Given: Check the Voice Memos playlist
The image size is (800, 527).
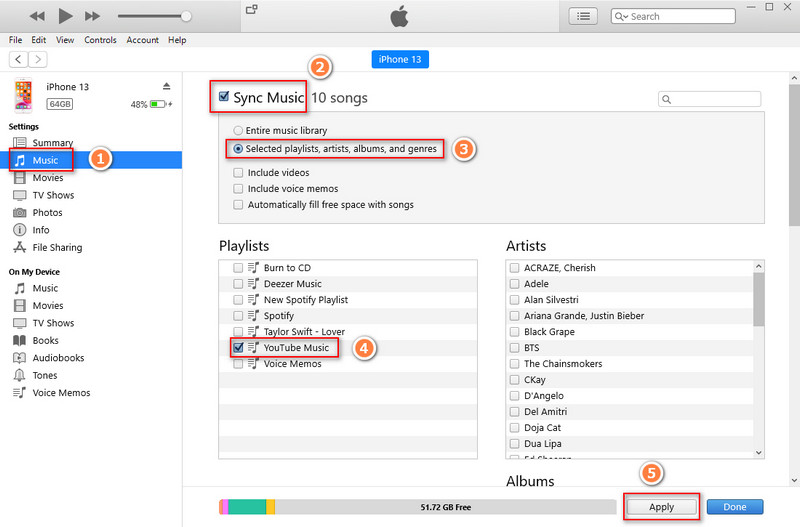Looking at the screenshot, I should coord(238,364).
